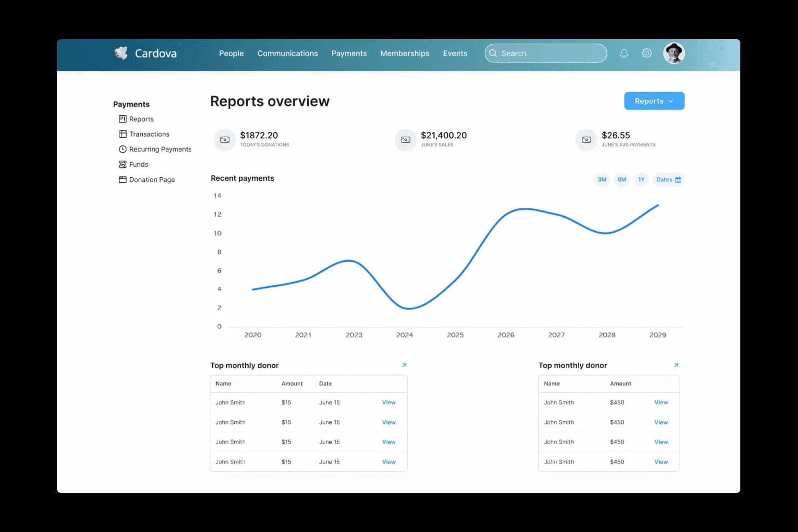The height and width of the screenshot is (532, 798).
Task: Open left Top monthly donor arrow icon
Action: [404, 365]
